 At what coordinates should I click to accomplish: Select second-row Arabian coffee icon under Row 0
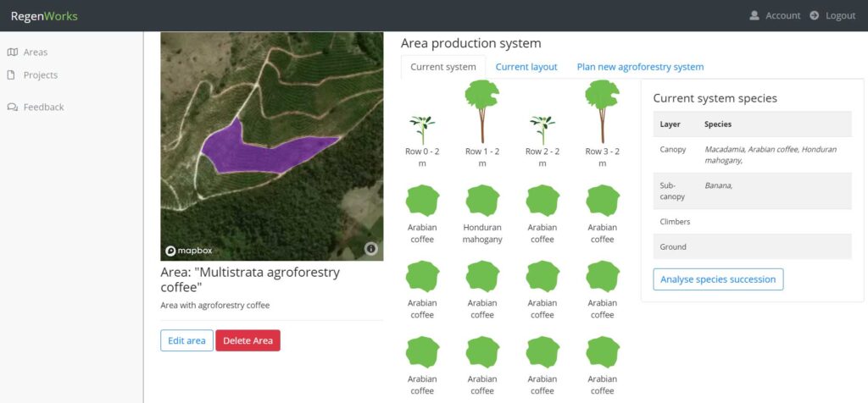[x=422, y=276]
